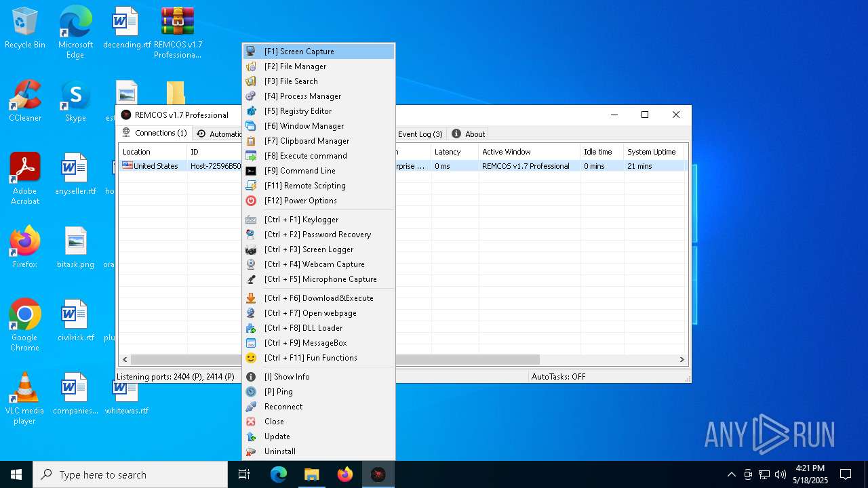Choose [F1] Screen Capture from context menu
Screen dimensions: 868x488
319,52
